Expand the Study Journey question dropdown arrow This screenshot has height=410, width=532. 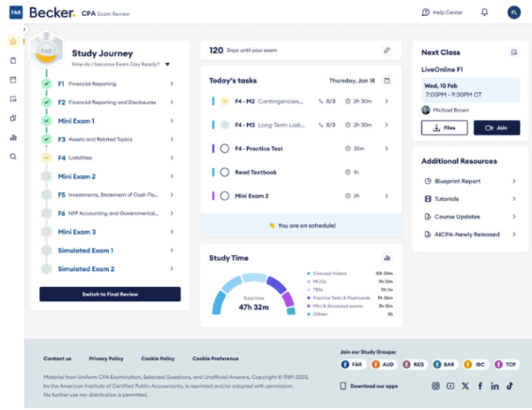[x=167, y=64]
